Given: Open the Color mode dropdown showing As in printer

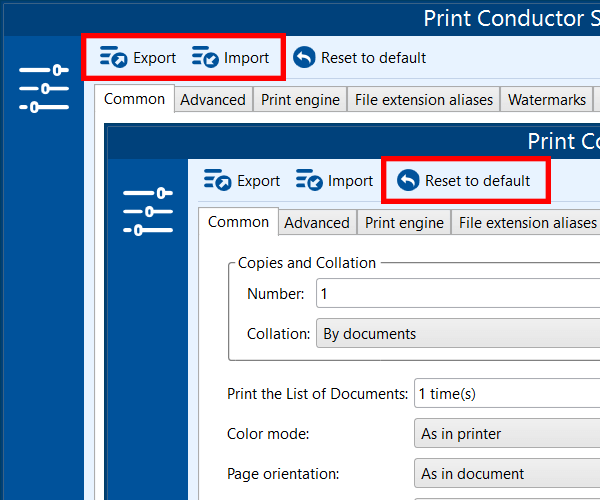Looking at the screenshot, I should [507, 433].
